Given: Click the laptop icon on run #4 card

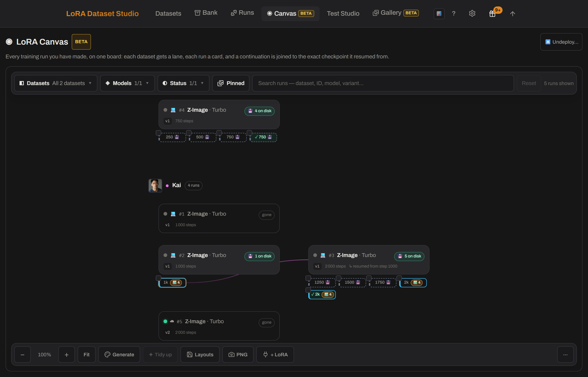Looking at the screenshot, I should tap(173, 110).
